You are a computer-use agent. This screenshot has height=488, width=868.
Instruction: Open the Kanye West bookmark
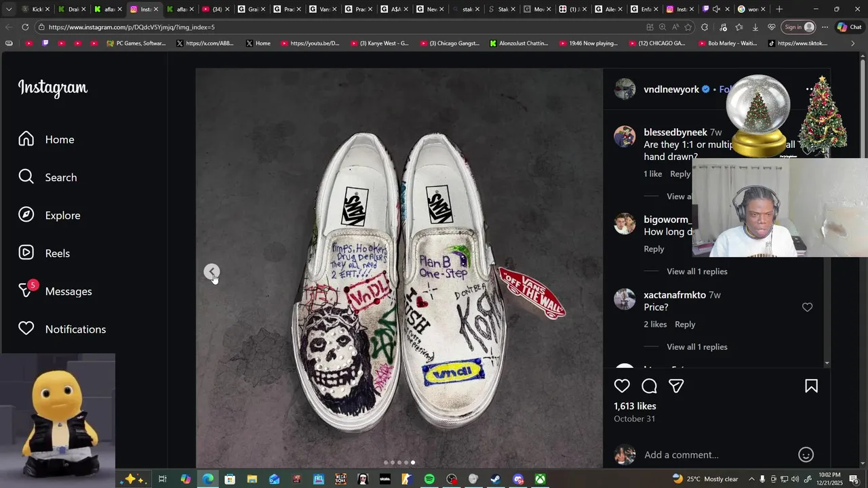(x=380, y=43)
